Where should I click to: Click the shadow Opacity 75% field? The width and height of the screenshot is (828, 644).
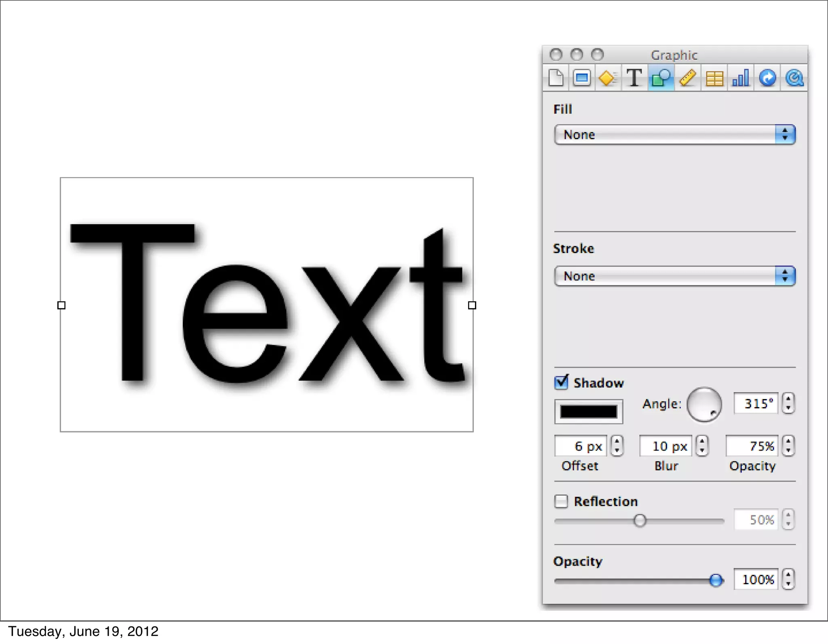pyautogui.click(x=752, y=446)
